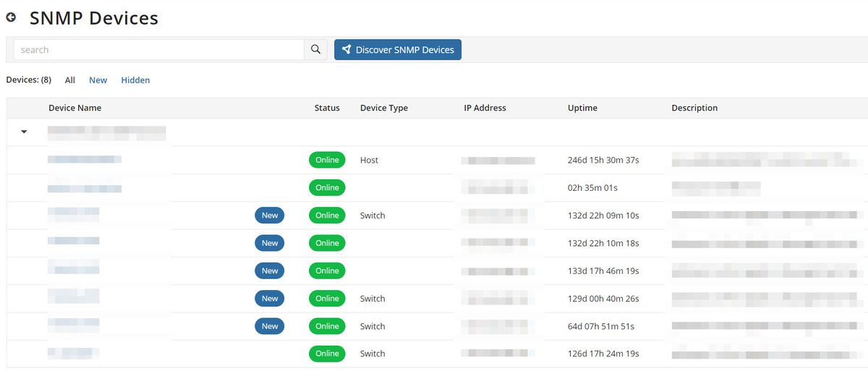
Task: Sort by the IP Address column header
Action: (x=485, y=108)
